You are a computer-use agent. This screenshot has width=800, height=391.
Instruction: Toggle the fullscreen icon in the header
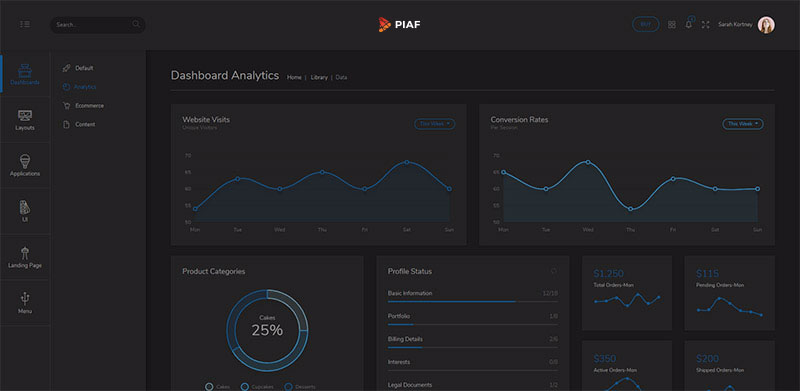706,25
